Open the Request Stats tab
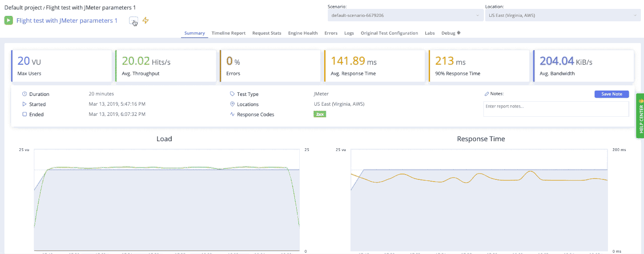Image resolution: width=644 pixels, height=254 pixels. click(267, 33)
